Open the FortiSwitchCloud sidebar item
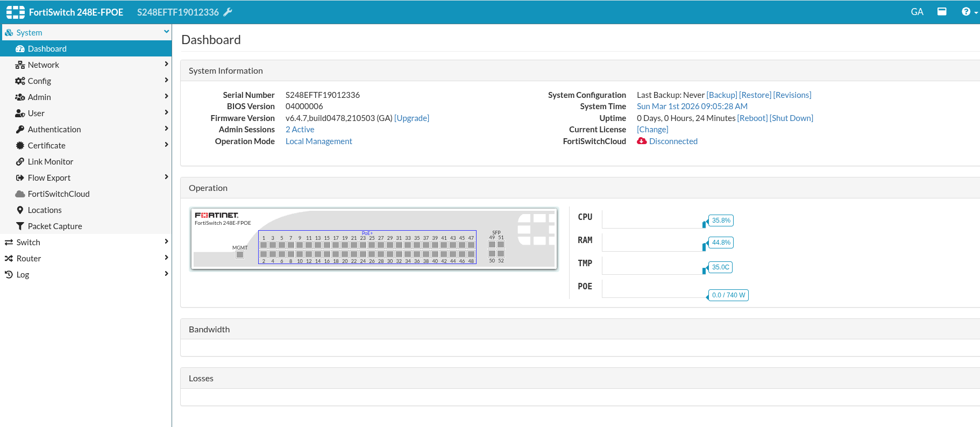Viewport: 980px width, 427px height. (x=86, y=194)
